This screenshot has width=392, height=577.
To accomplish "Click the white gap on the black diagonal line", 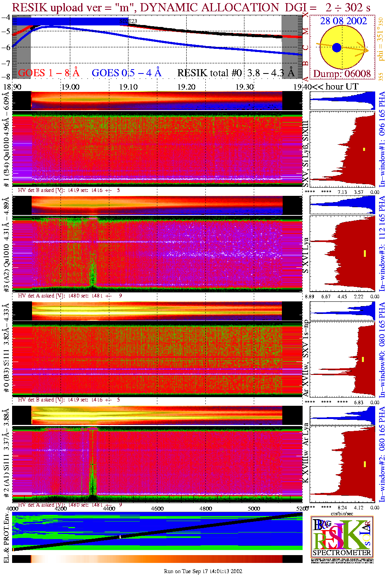I will click(120, 537).
